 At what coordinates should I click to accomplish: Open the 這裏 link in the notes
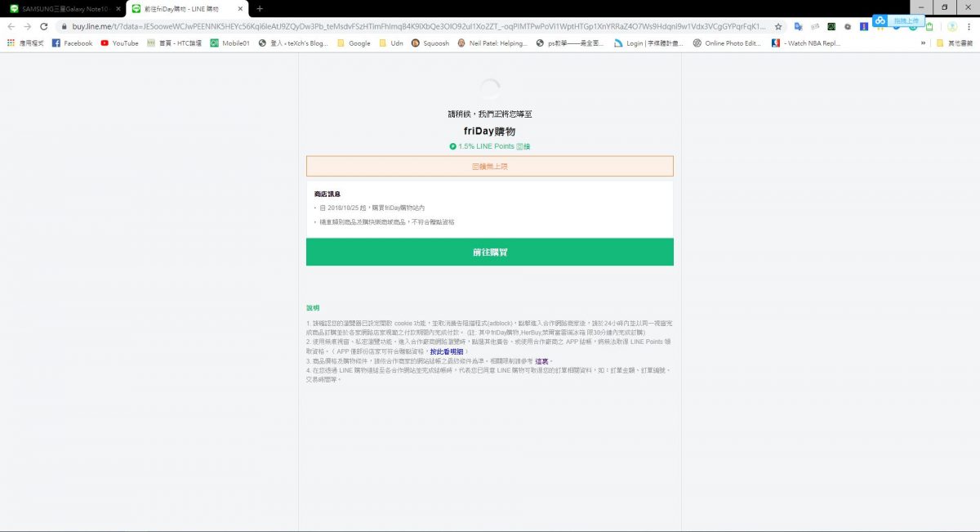[x=543, y=360]
